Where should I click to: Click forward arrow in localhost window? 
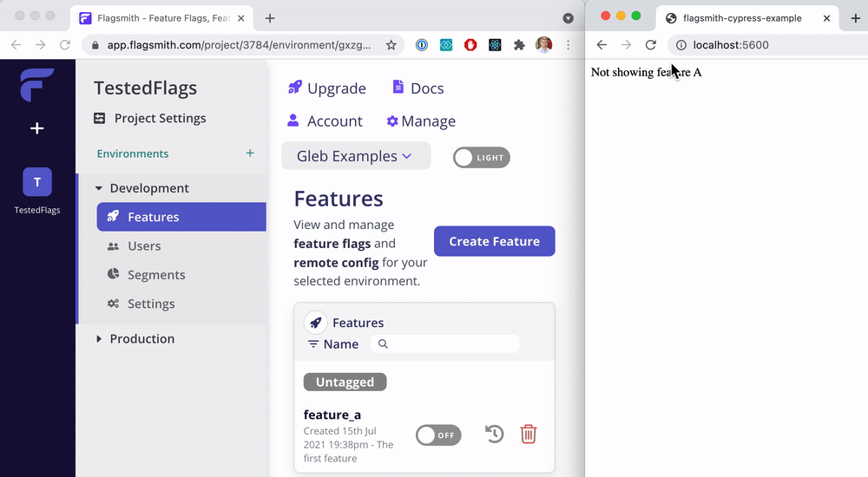[626, 45]
